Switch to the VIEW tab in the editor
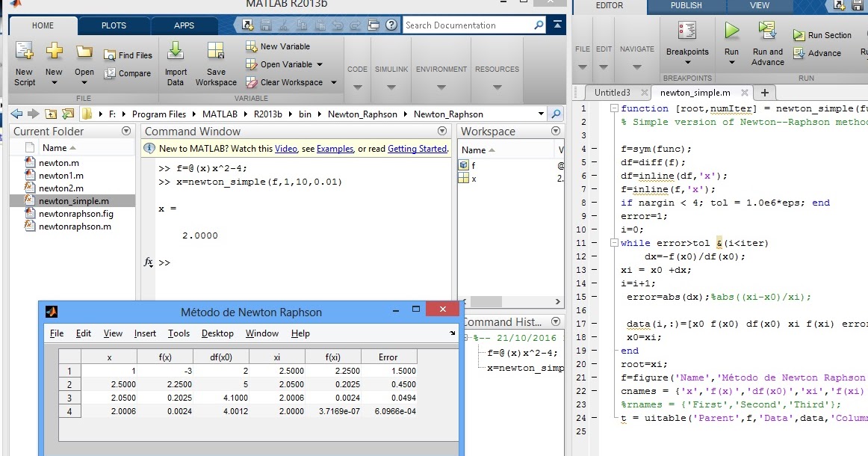The width and height of the screenshot is (868, 456). pos(760,5)
